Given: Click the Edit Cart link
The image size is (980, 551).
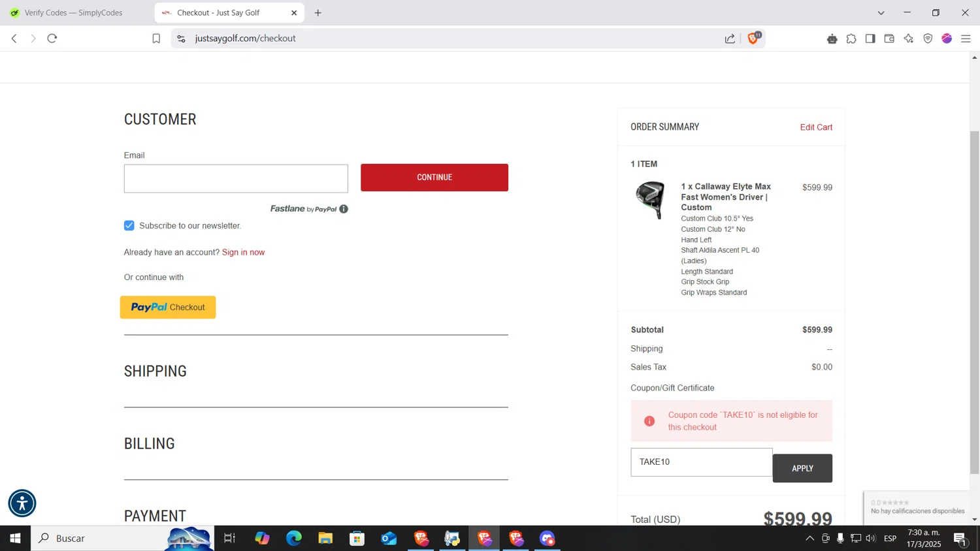Looking at the screenshot, I should click(x=816, y=127).
